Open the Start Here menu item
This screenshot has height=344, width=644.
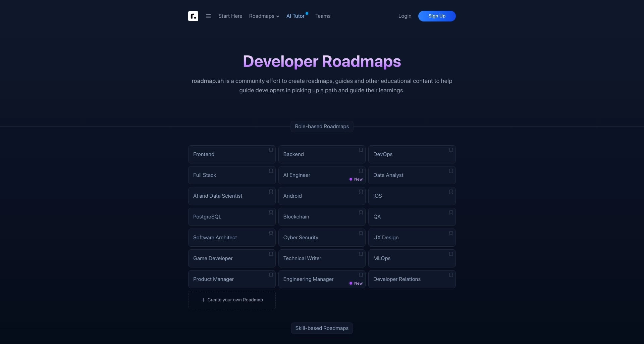click(x=230, y=16)
